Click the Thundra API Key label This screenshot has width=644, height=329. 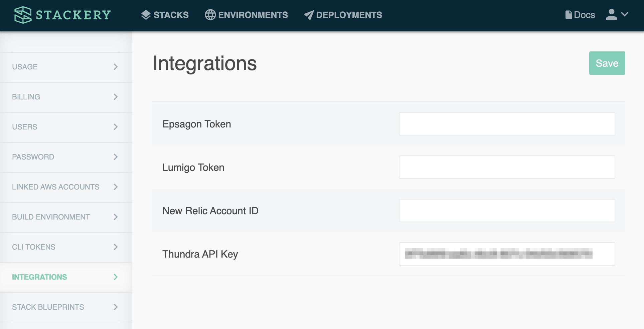tap(200, 254)
